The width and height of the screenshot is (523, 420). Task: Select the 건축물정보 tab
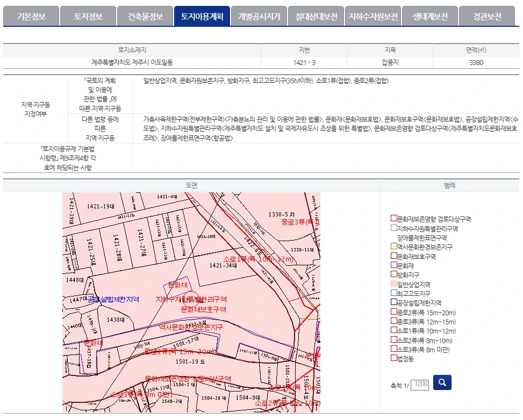[145, 16]
